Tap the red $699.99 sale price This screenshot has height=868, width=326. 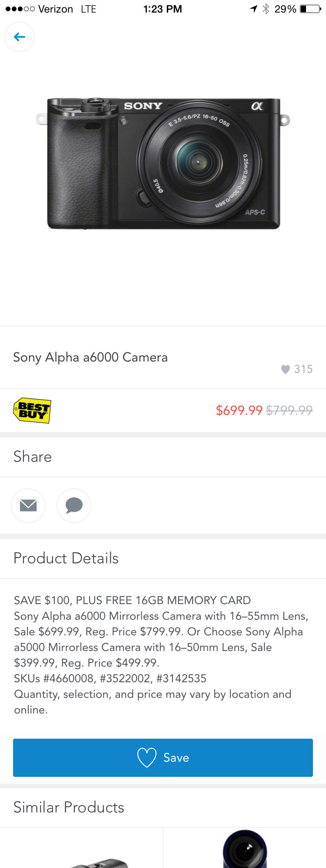pos(239,410)
